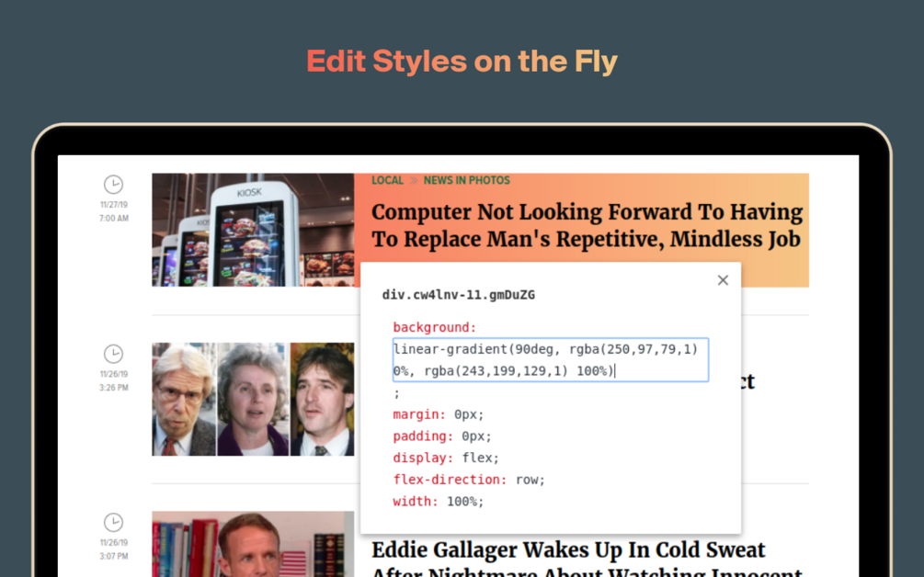Click the kiosk article thumbnail image
The height and width of the screenshot is (577, 924).
253,230
